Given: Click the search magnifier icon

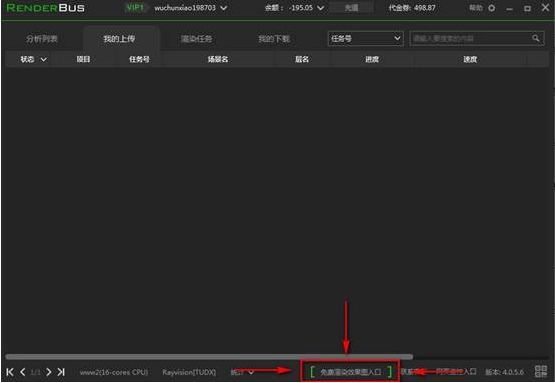Looking at the screenshot, I should click(536, 38).
